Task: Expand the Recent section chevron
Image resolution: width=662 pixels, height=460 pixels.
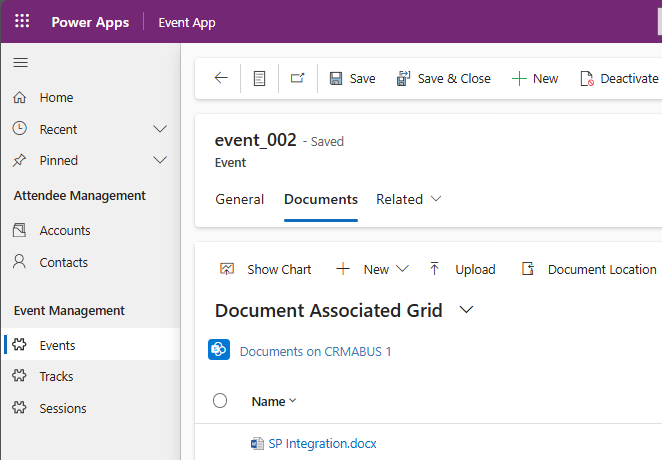Action: (x=160, y=129)
